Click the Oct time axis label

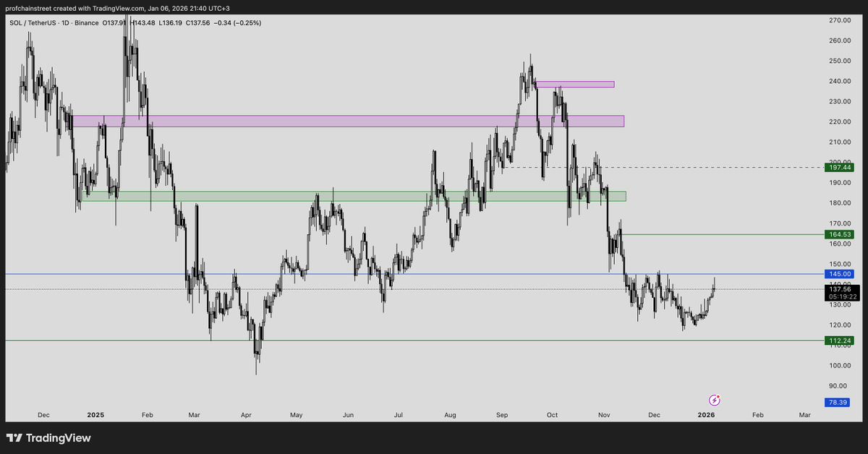pos(553,415)
